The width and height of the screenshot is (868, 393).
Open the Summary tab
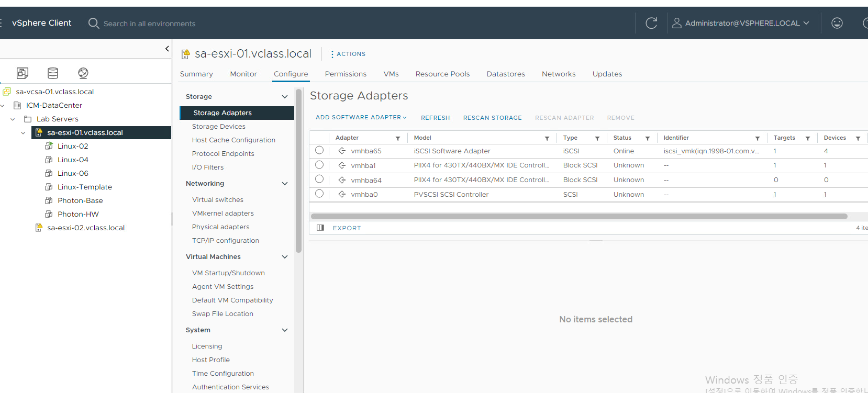point(196,74)
